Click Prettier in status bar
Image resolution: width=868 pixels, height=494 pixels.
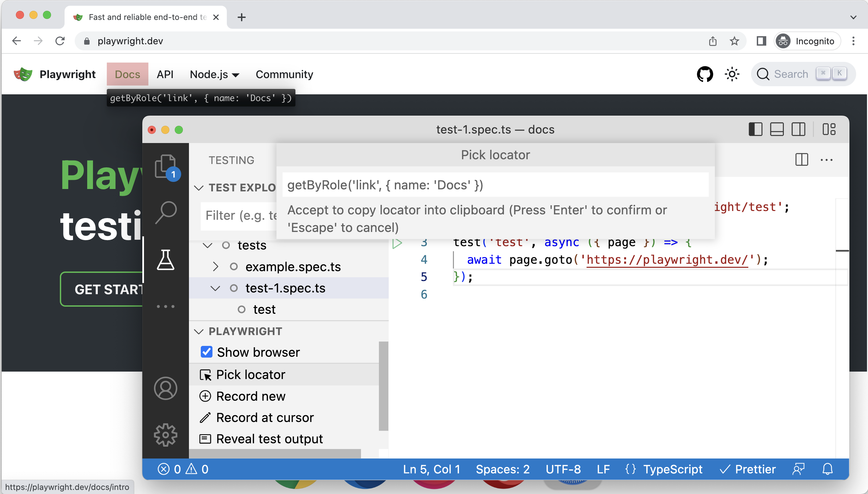coord(748,469)
